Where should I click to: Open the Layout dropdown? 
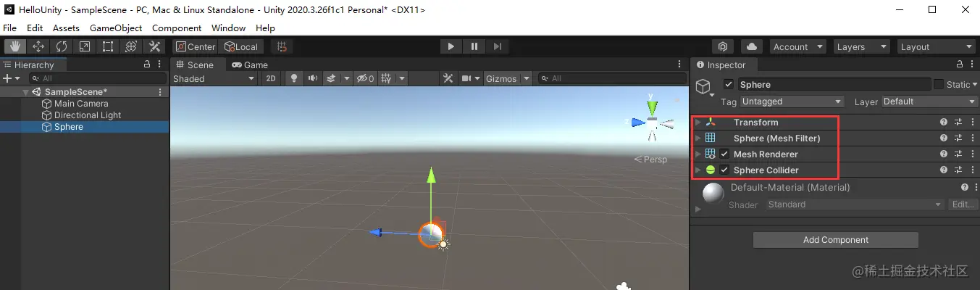click(935, 46)
